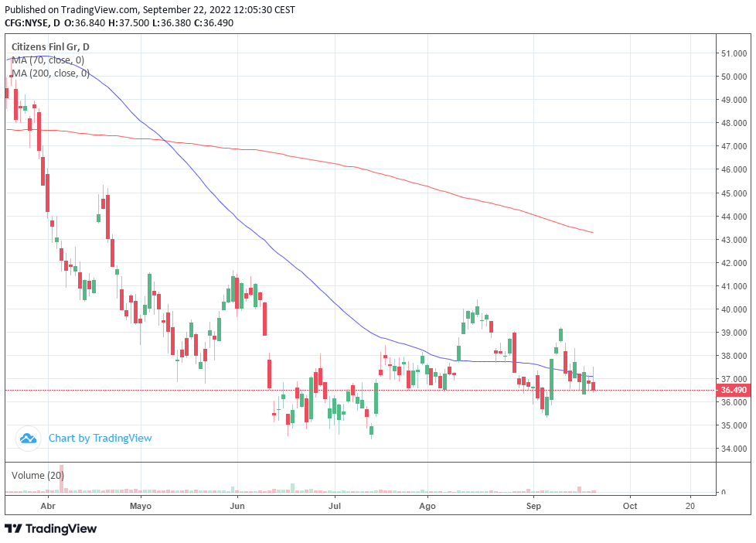Image resolution: width=756 pixels, height=543 pixels.
Task: Click the Oct label on time axis
Action: pos(630,506)
